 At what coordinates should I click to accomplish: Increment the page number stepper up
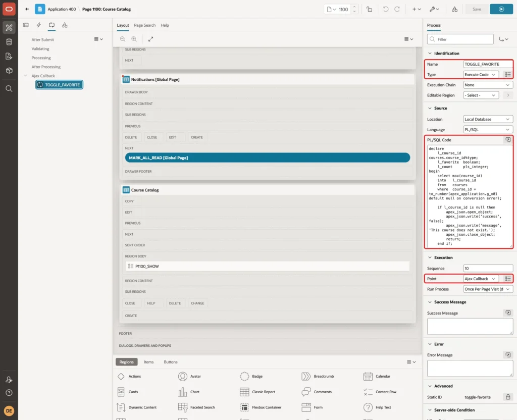click(x=354, y=7)
